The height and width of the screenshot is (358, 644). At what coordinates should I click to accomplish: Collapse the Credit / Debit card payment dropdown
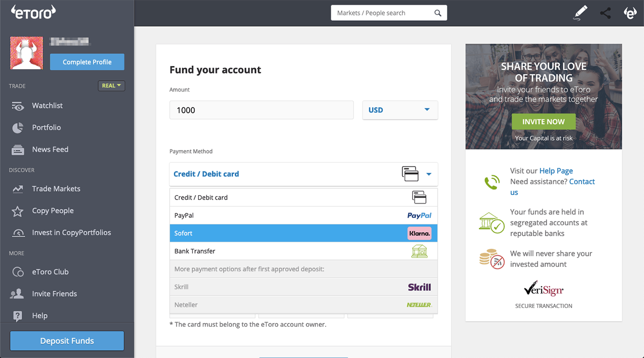pyautogui.click(x=304, y=174)
